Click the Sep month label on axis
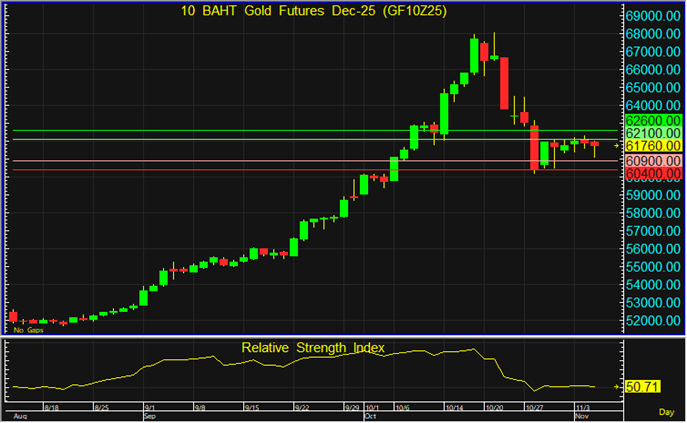This screenshot has height=423, width=687. (151, 415)
